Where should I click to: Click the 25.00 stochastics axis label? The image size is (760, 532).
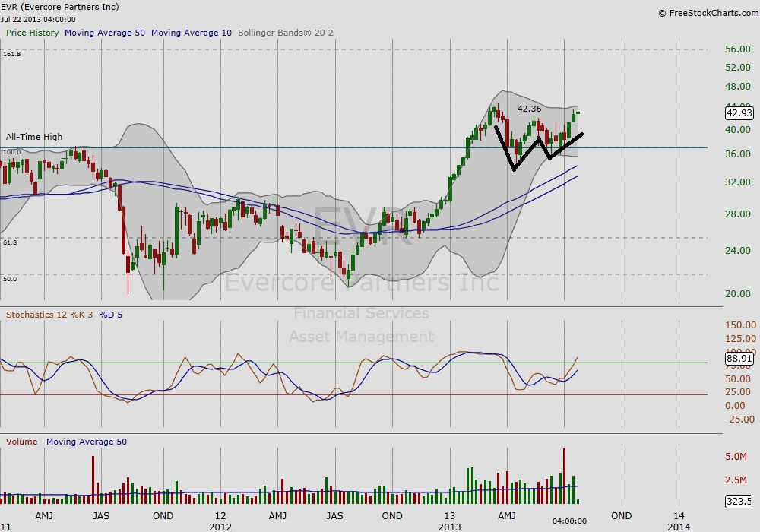[738, 391]
